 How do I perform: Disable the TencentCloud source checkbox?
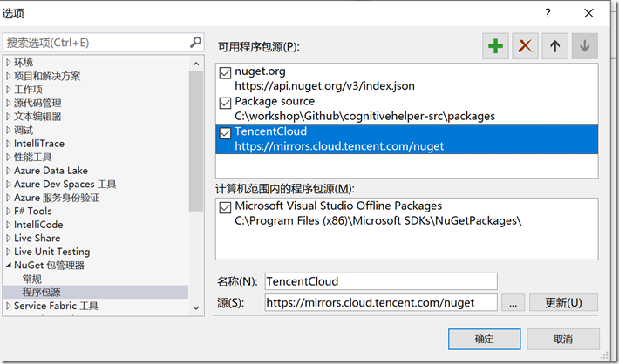pyautogui.click(x=225, y=133)
